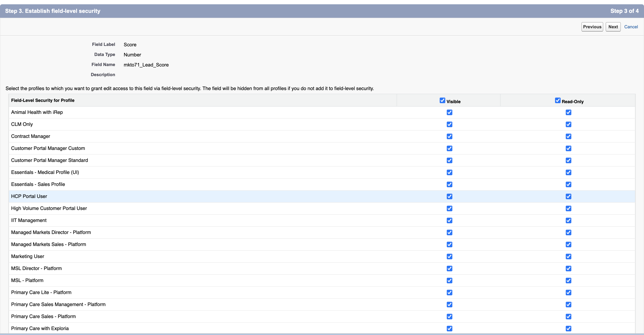The image size is (644, 335).
Task: Uncheck Visible for Animal Health with iRep
Action: 449,112
